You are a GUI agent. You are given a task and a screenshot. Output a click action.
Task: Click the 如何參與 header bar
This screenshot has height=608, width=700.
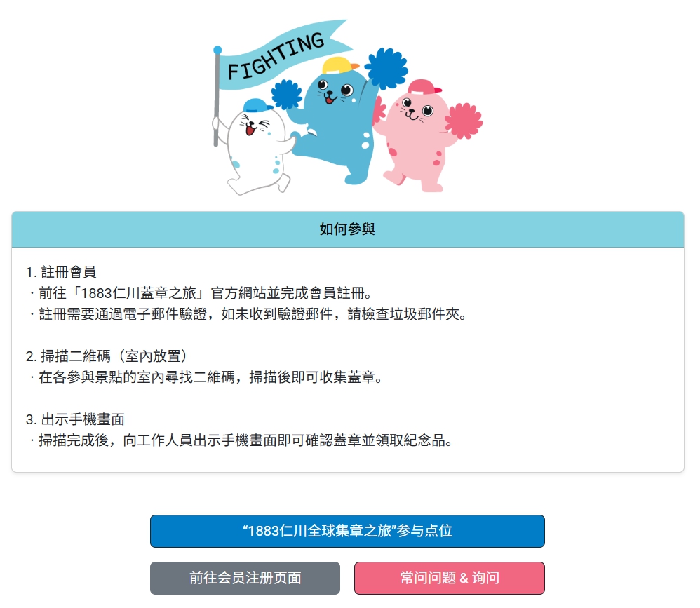tap(348, 229)
